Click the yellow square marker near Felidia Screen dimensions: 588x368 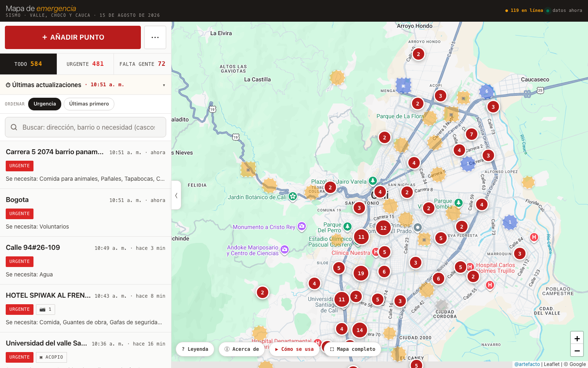(248, 169)
